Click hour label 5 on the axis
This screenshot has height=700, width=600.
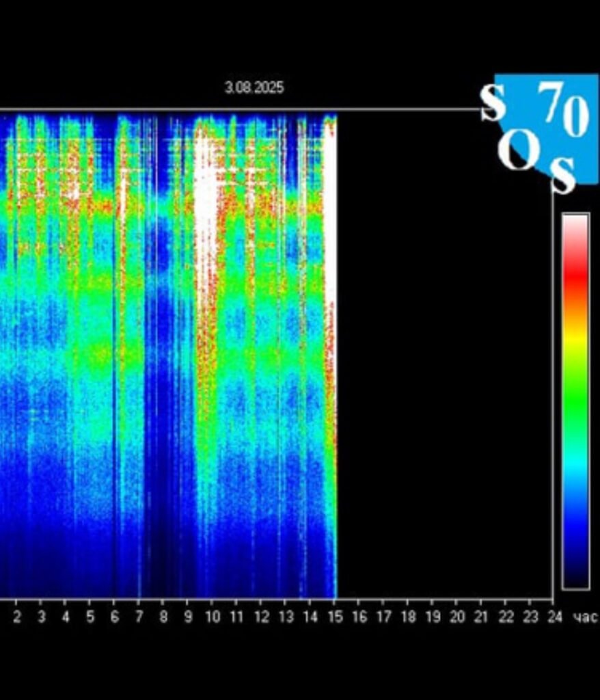[90, 617]
